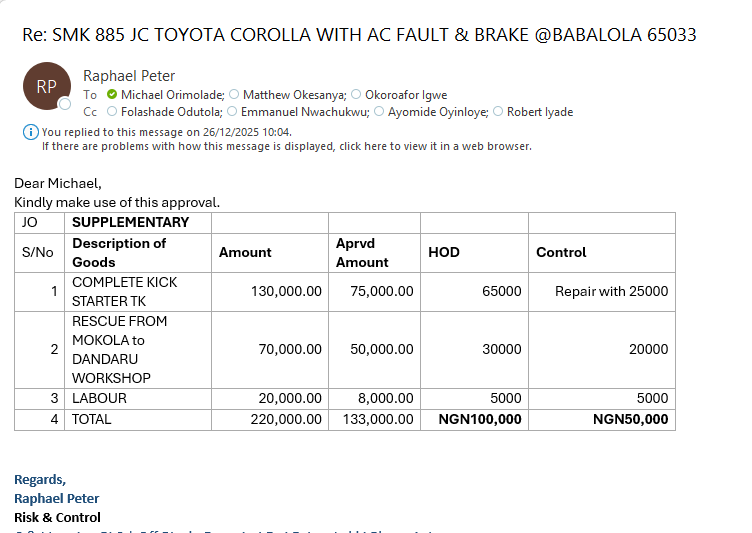Click presence circle next to Okoroafor Igwe
The height and width of the screenshot is (533, 752).
[x=356, y=94]
